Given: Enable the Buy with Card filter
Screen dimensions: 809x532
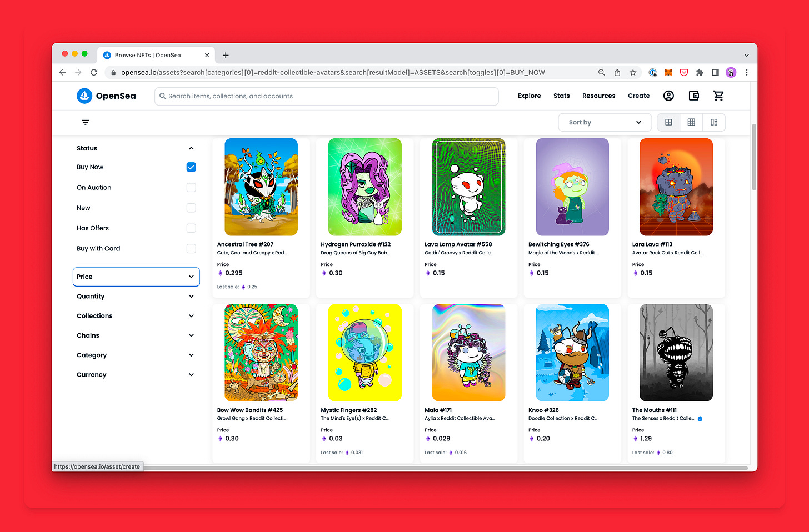Looking at the screenshot, I should coord(191,249).
